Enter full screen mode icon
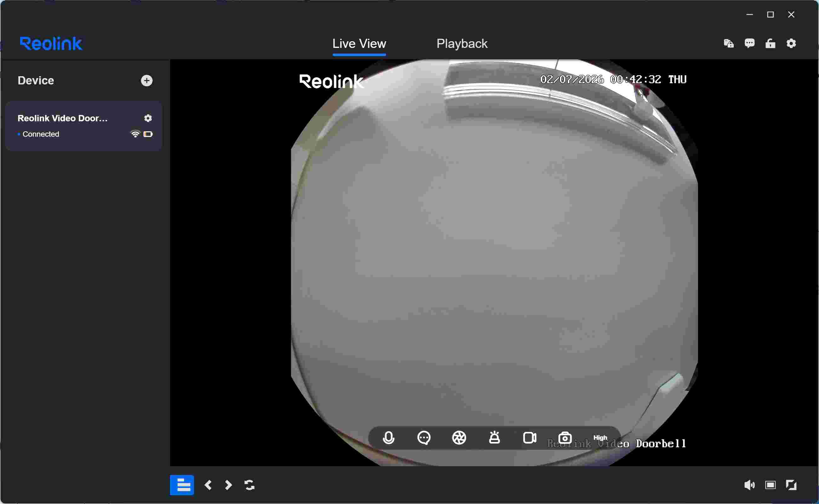Image resolution: width=819 pixels, height=504 pixels. click(x=791, y=485)
